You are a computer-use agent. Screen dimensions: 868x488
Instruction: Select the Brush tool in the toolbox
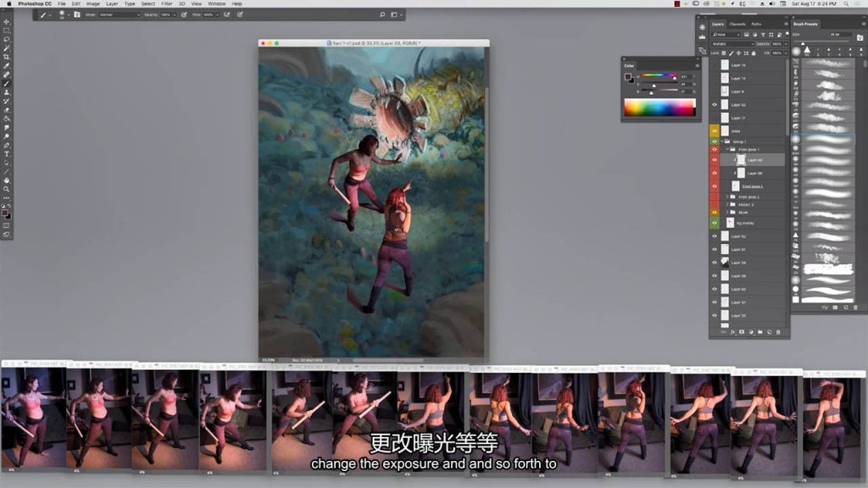[x=7, y=84]
